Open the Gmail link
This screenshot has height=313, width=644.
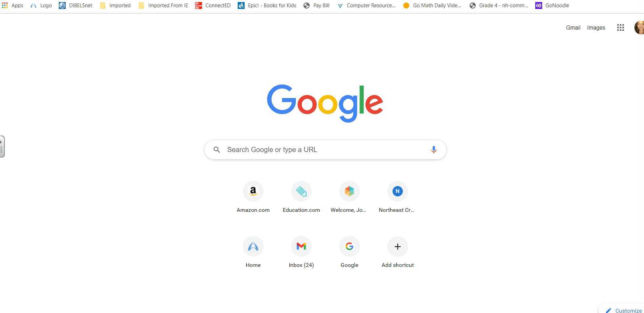(573, 28)
